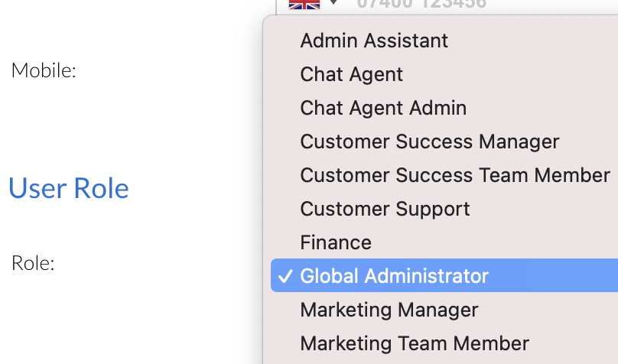Click the UK flag country icon
Viewport: 618px width, 364px height.
click(304, 4)
